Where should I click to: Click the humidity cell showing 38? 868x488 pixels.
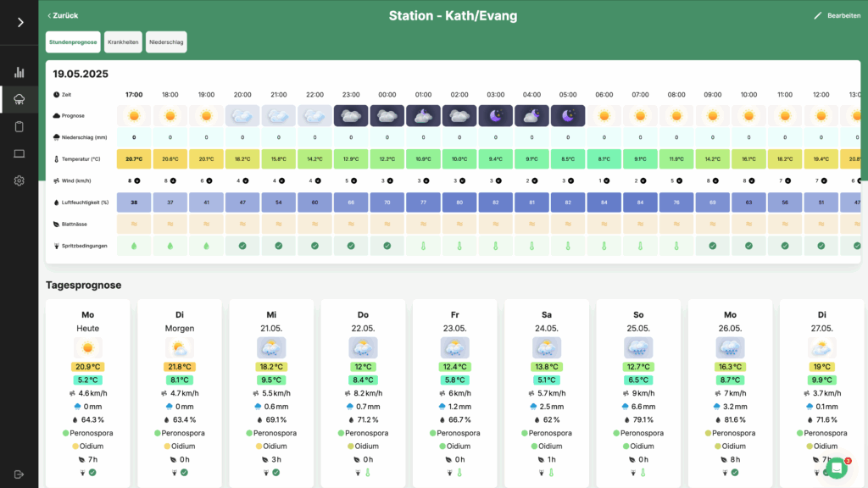coord(134,202)
